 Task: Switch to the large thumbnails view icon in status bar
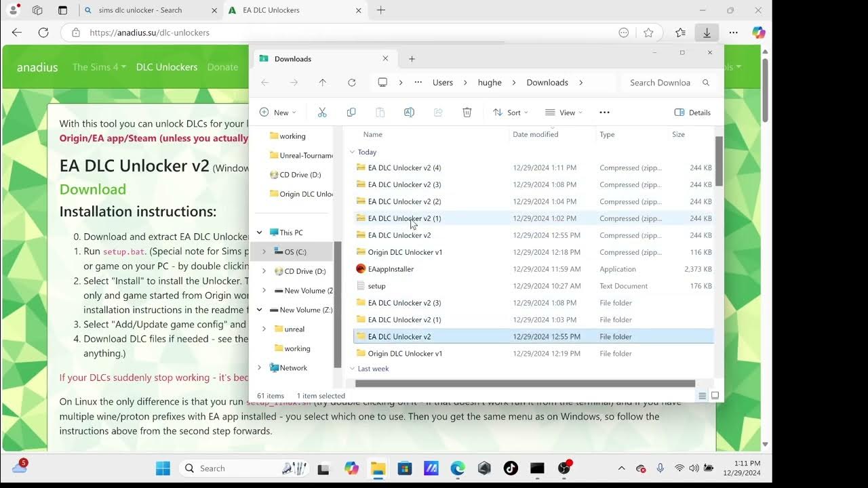point(715,396)
